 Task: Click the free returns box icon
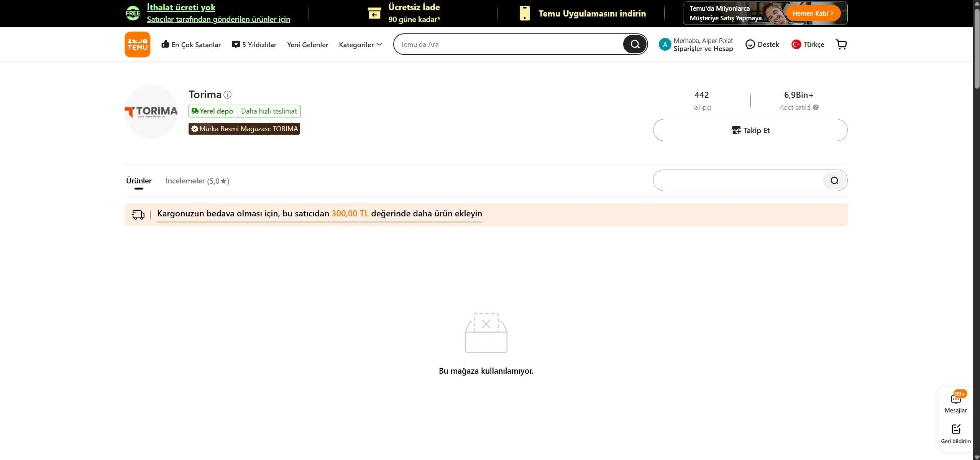(x=374, y=13)
